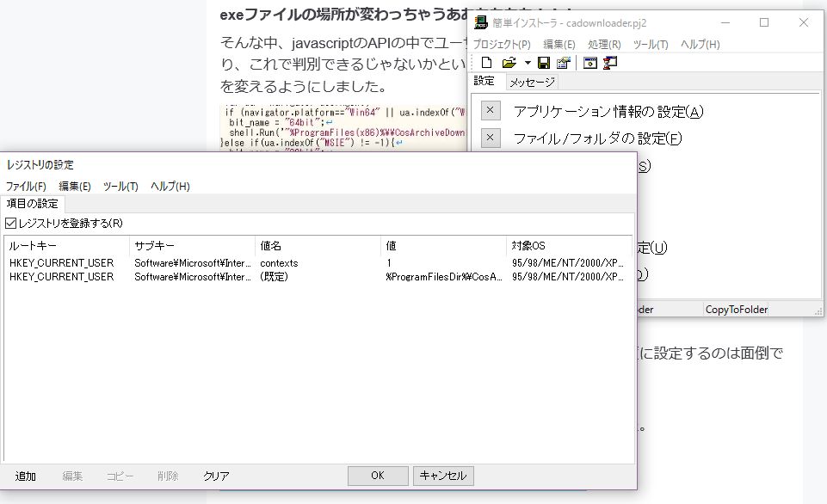Click the installer app icon in the title bar
This screenshot has height=504, width=827.
(x=480, y=22)
